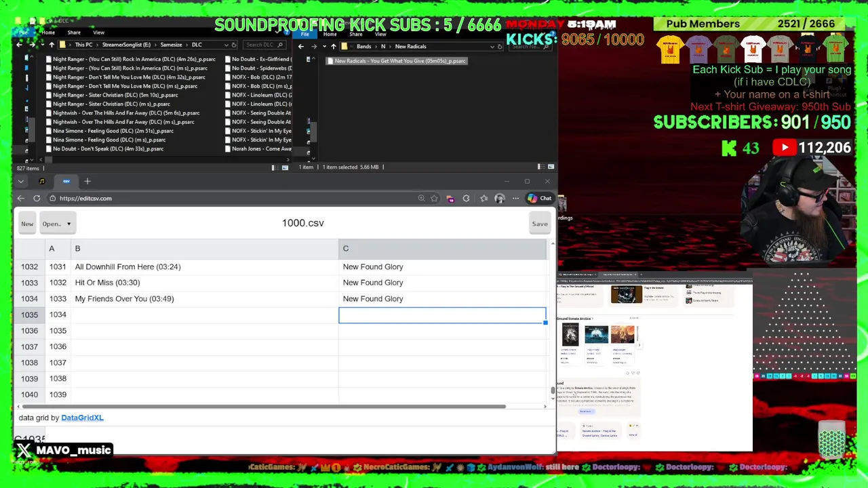Screen dimensions: 868x488
Task: Open the DataGridXL link
Action: tap(82, 418)
